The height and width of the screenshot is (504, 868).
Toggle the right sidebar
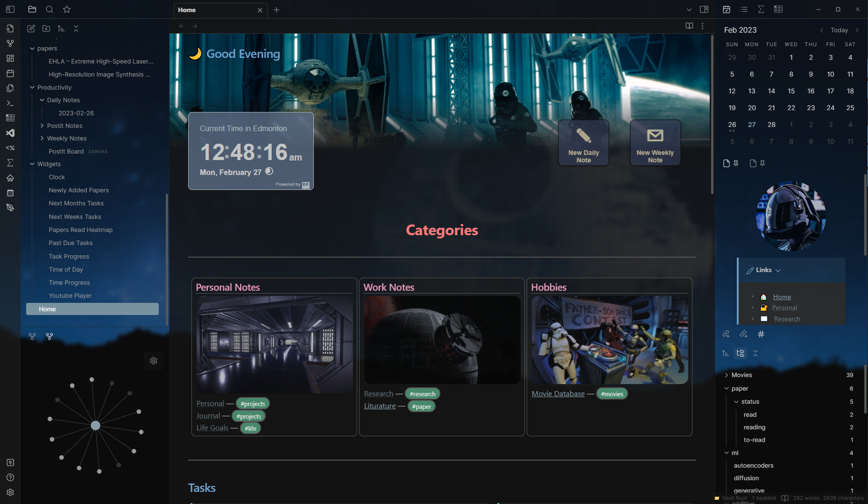pyautogui.click(x=704, y=9)
